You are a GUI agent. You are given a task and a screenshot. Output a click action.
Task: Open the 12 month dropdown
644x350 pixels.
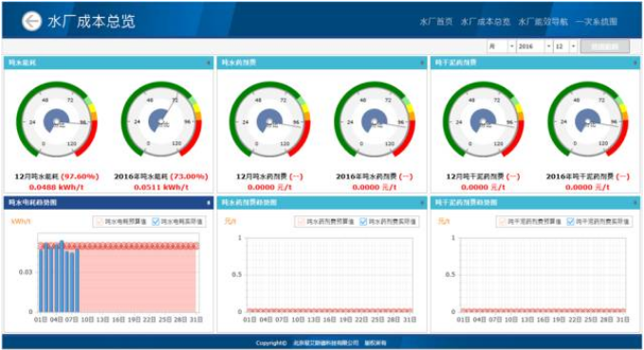coord(565,46)
